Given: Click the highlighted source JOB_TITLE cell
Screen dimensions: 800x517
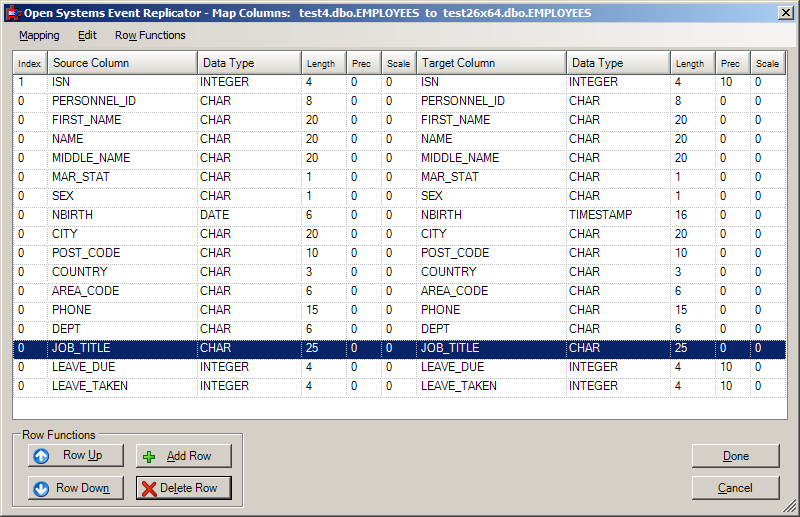Looking at the screenshot, I should [122, 348].
